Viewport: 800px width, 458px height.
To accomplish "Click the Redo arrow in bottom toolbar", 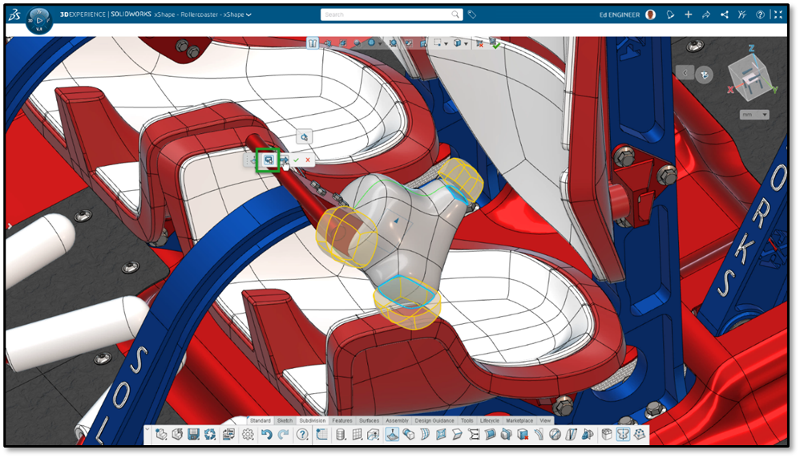I will [x=284, y=435].
